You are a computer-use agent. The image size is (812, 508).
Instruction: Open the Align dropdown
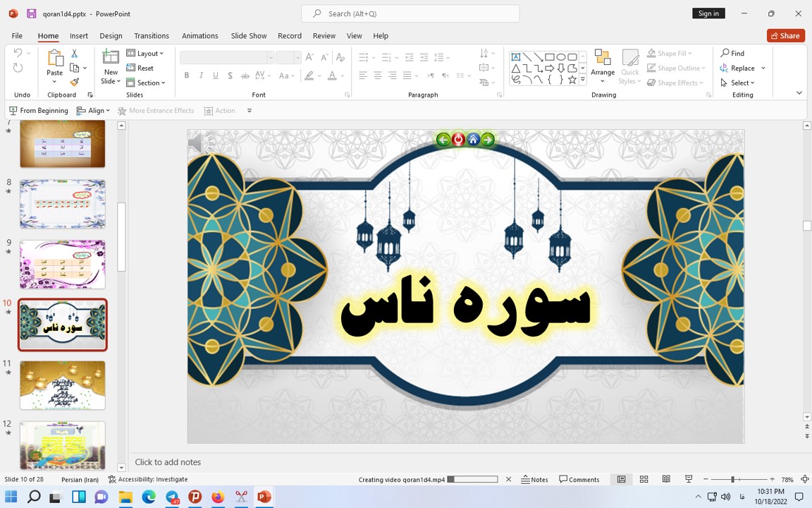coord(93,110)
